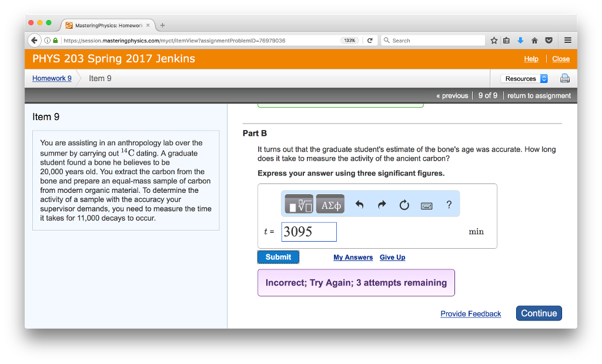Open a new browser tab
Image resolution: width=602 pixels, height=364 pixels.
(162, 25)
